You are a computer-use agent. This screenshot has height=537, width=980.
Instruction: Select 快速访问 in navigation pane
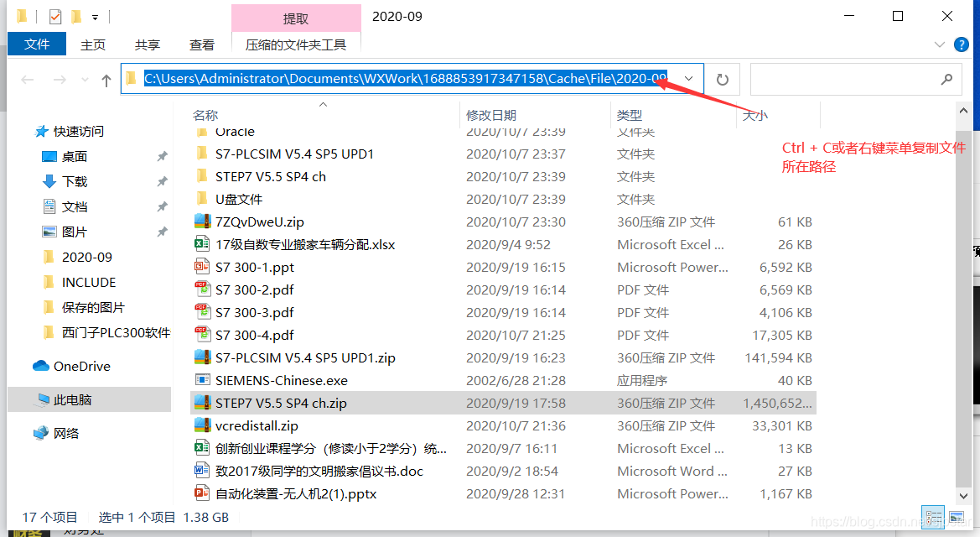click(78, 132)
